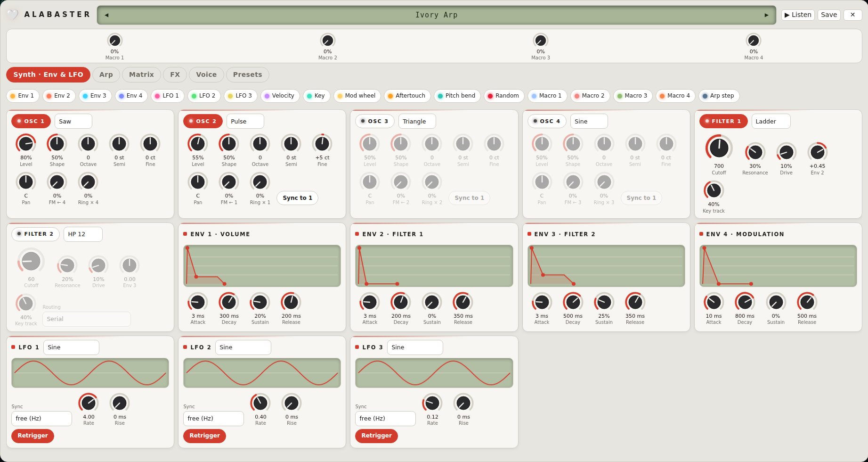Image resolution: width=868 pixels, height=462 pixels.
Task: Open the Presets tab
Action: tap(247, 74)
